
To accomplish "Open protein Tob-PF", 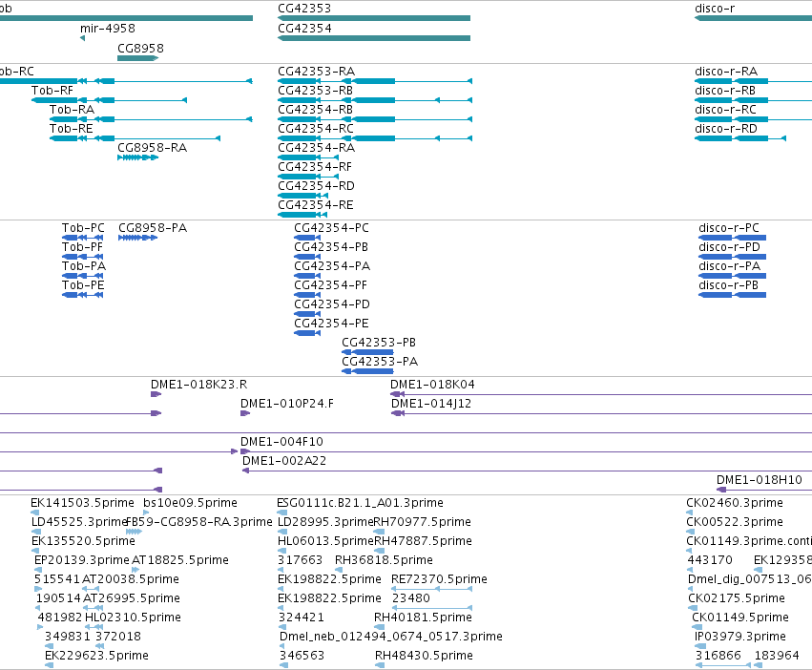I will 82,257.
